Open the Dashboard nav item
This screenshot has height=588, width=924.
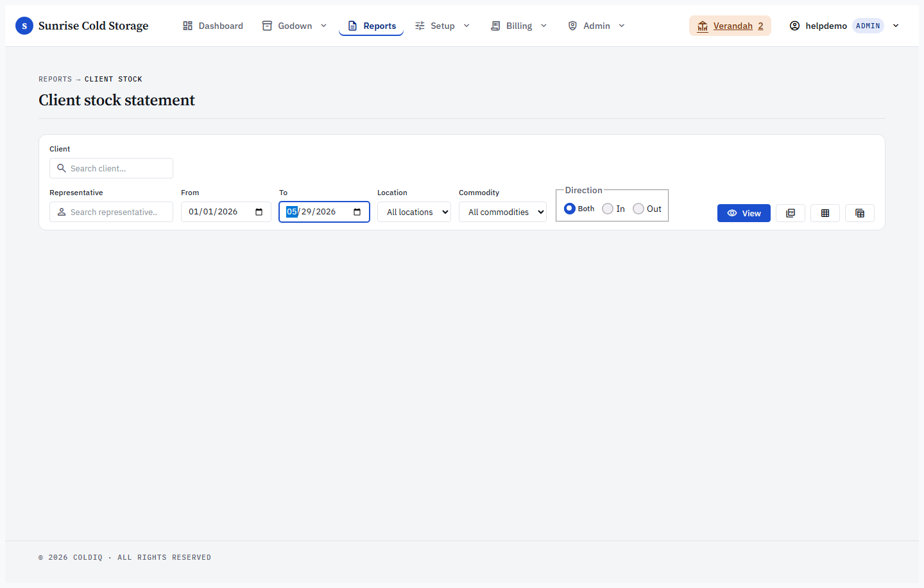click(213, 26)
